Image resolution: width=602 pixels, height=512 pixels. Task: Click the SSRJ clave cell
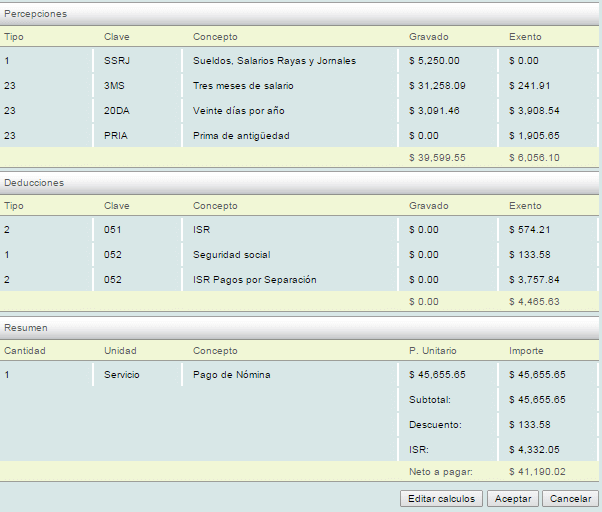pyautogui.click(x=117, y=61)
